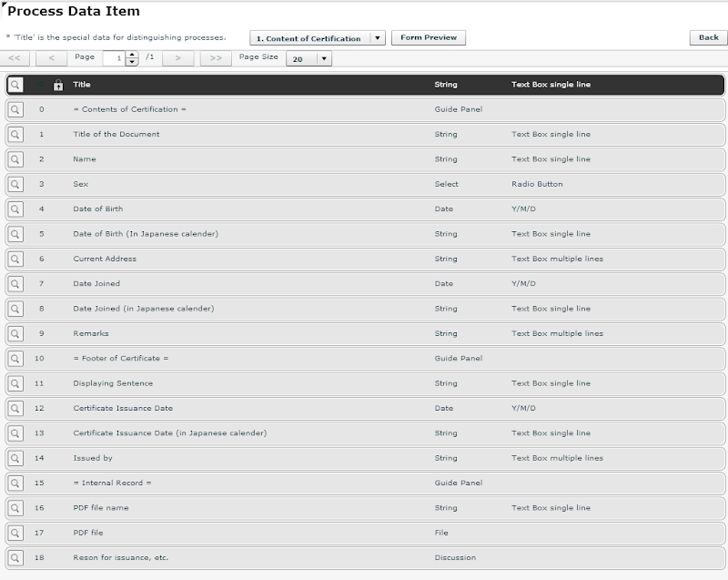Image resolution: width=728 pixels, height=580 pixels.
Task: Select the 'Name' data item text
Action: 85,159
